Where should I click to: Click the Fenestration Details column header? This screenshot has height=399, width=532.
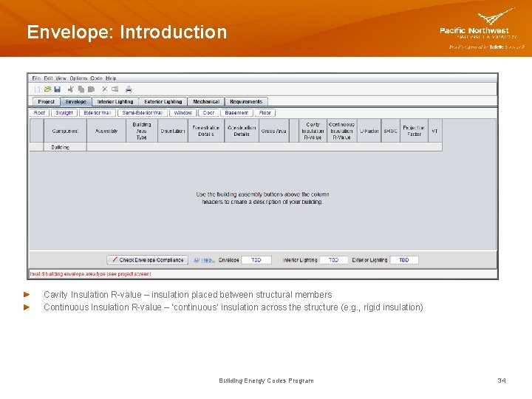click(x=206, y=131)
